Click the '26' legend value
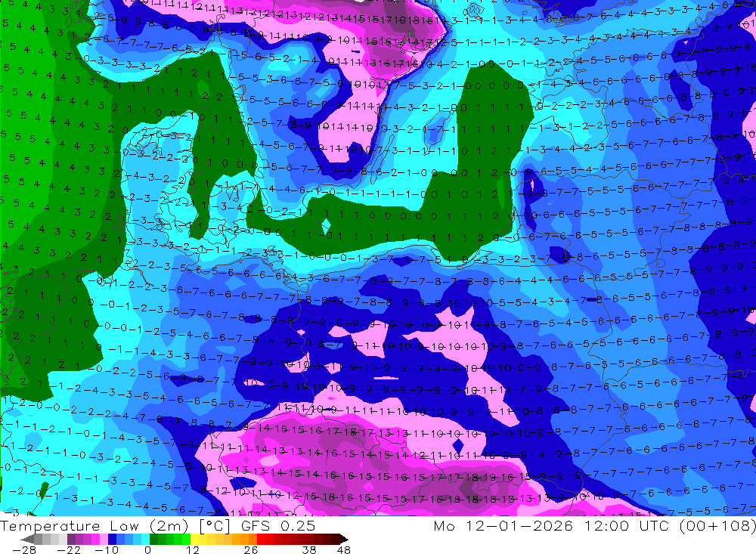 pyautogui.click(x=251, y=549)
